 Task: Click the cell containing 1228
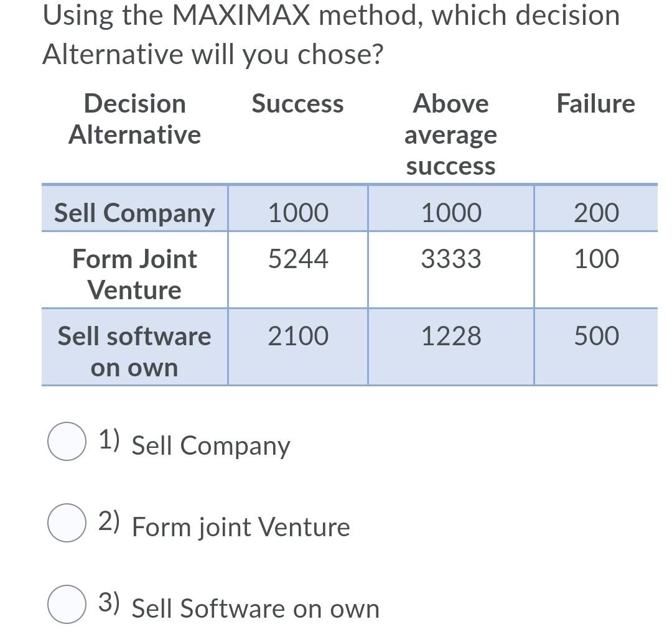tap(452, 335)
